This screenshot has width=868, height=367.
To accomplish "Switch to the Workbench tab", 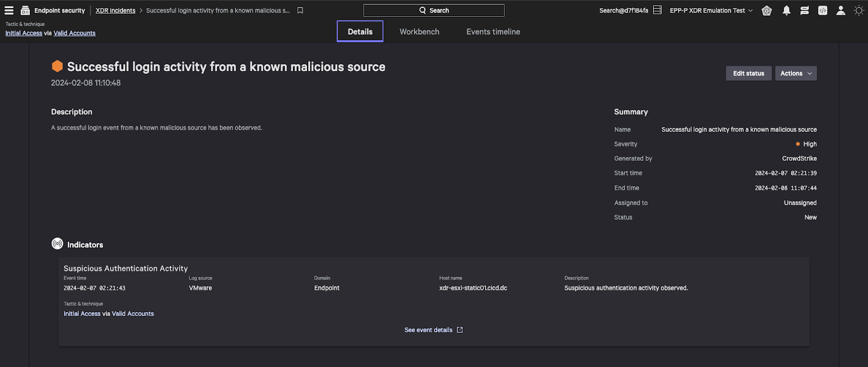I will coord(419,31).
